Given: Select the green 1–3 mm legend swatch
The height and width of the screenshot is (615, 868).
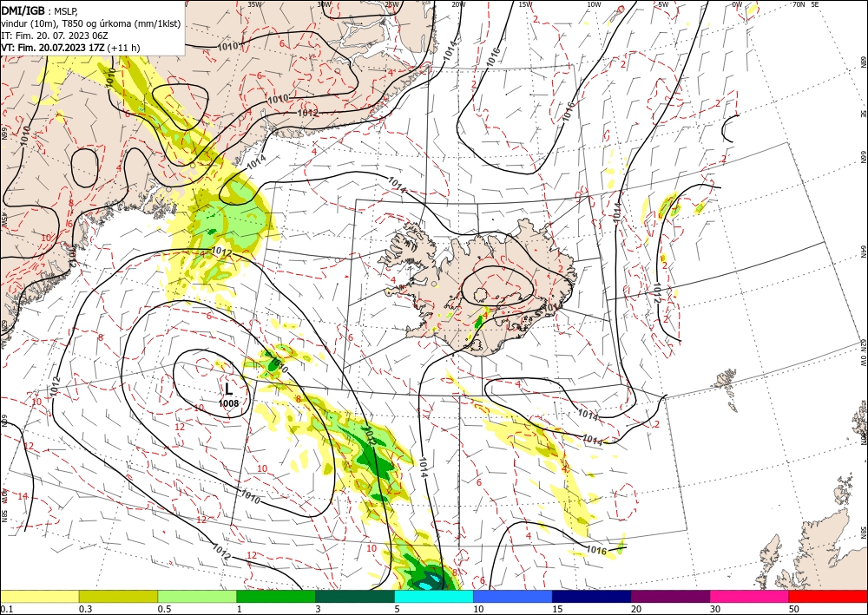Looking at the screenshot, I should tap(276, 596).
